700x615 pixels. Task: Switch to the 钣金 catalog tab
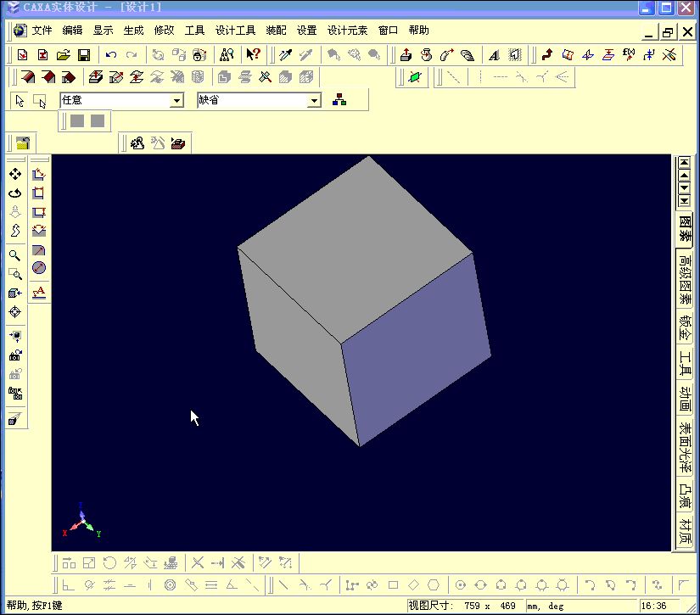pos(685,328)
